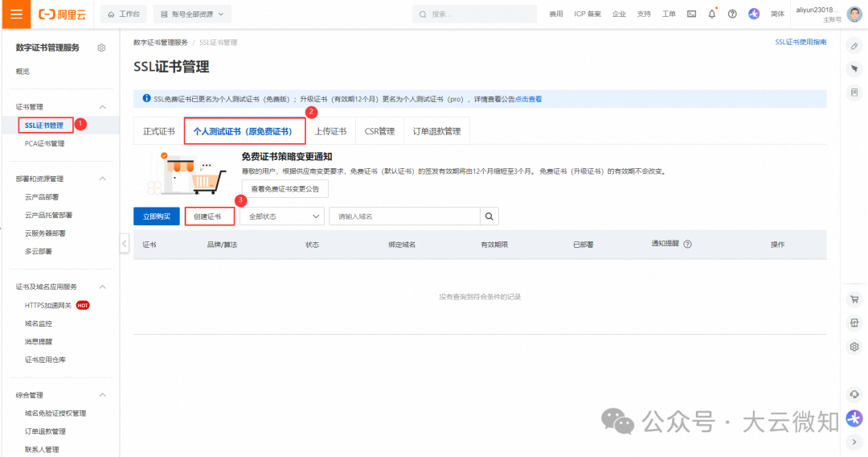868x457 pixels.
Task: Switch language via 简体
Action: (778, 14)
